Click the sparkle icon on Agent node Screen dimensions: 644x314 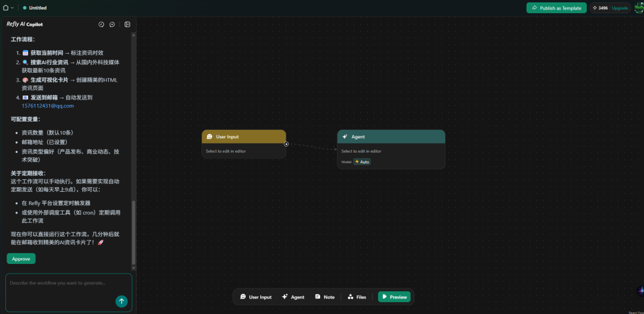345,136
